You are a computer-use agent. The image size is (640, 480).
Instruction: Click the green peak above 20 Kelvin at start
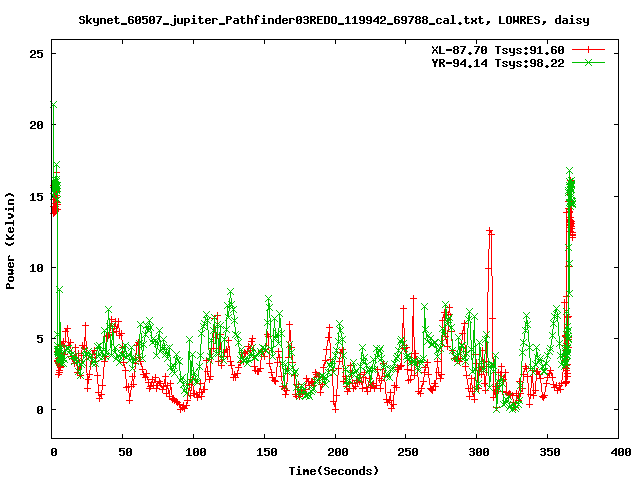click(x=53, y=105)
